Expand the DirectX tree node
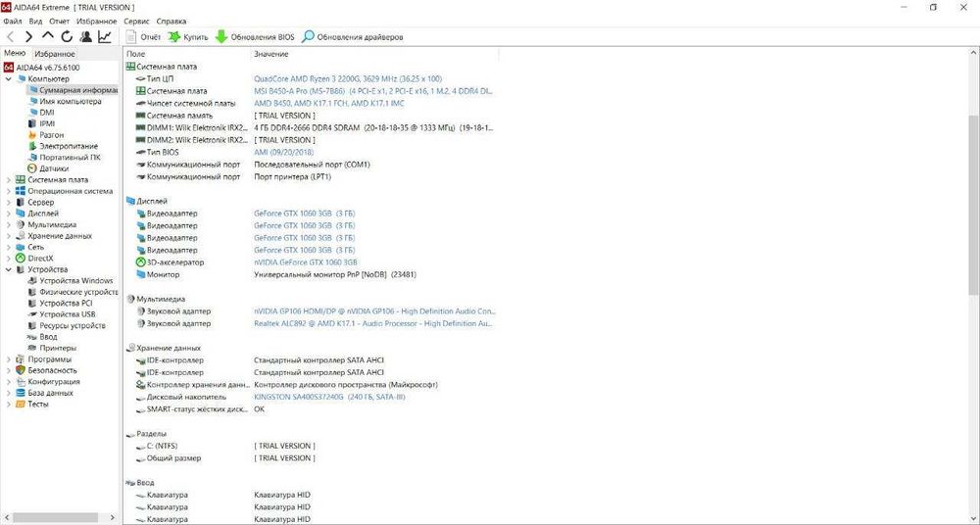This screenshot has width=980, height=525. click(8, 259)
